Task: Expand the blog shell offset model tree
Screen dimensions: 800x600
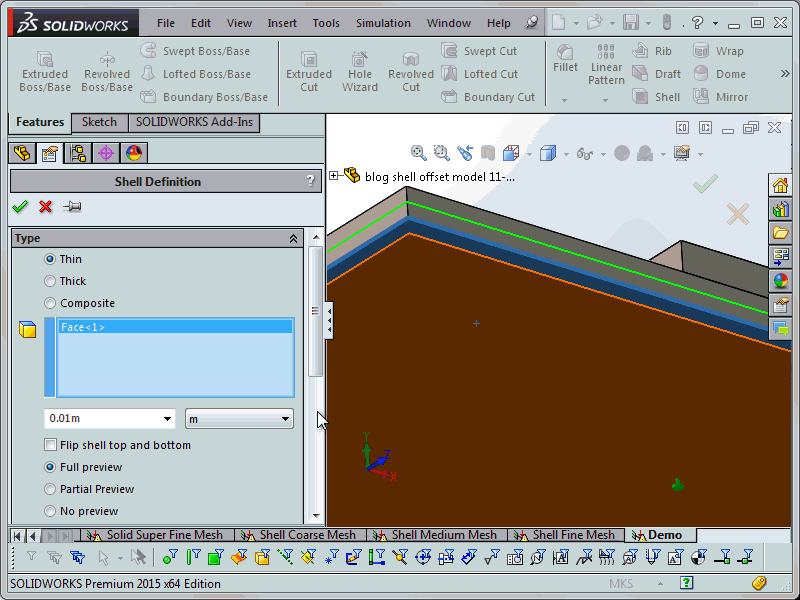Action: [x=334, y=176]
